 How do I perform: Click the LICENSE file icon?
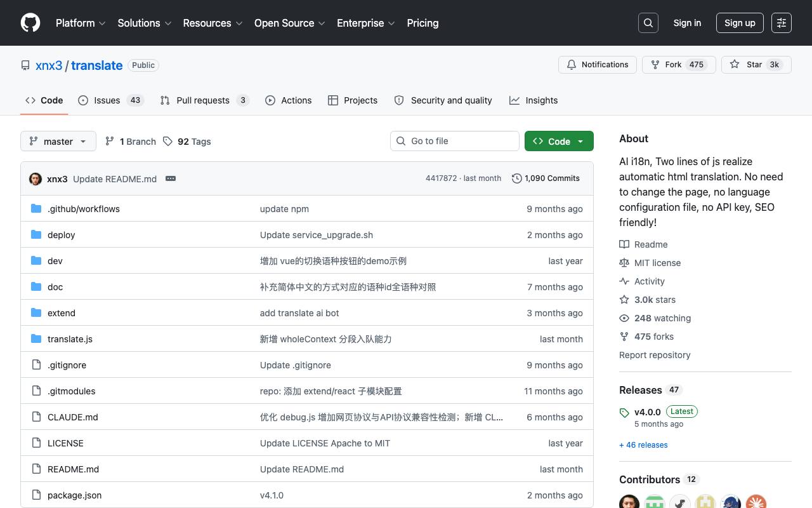(x=36, y=443)
